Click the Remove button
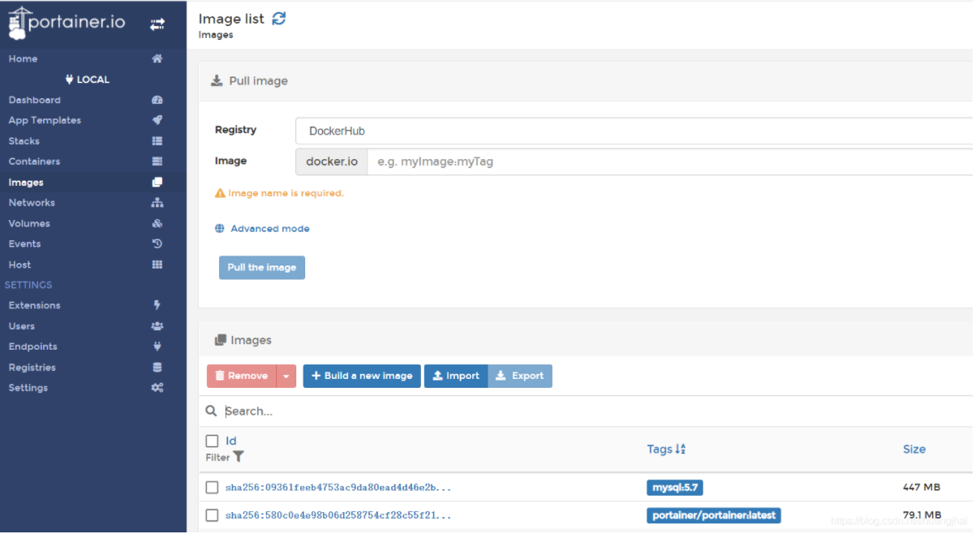980x534 pixels. pyautogui.click(x=242, y=376)
